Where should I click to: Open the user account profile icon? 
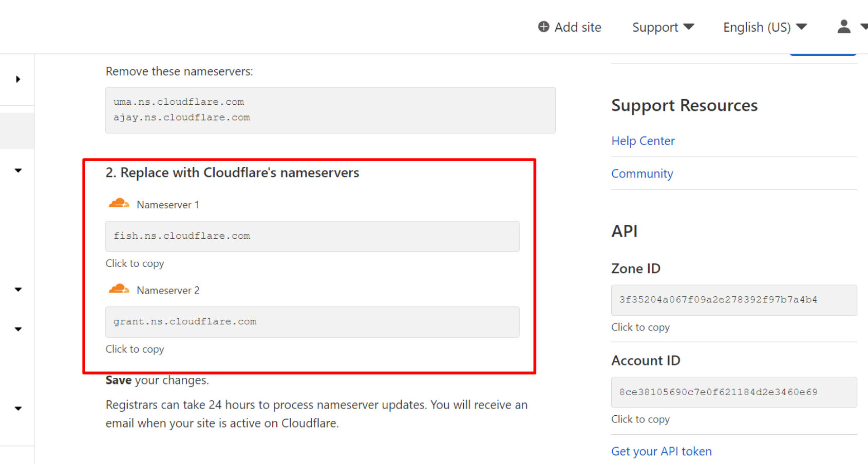click(x=844, y=27)
